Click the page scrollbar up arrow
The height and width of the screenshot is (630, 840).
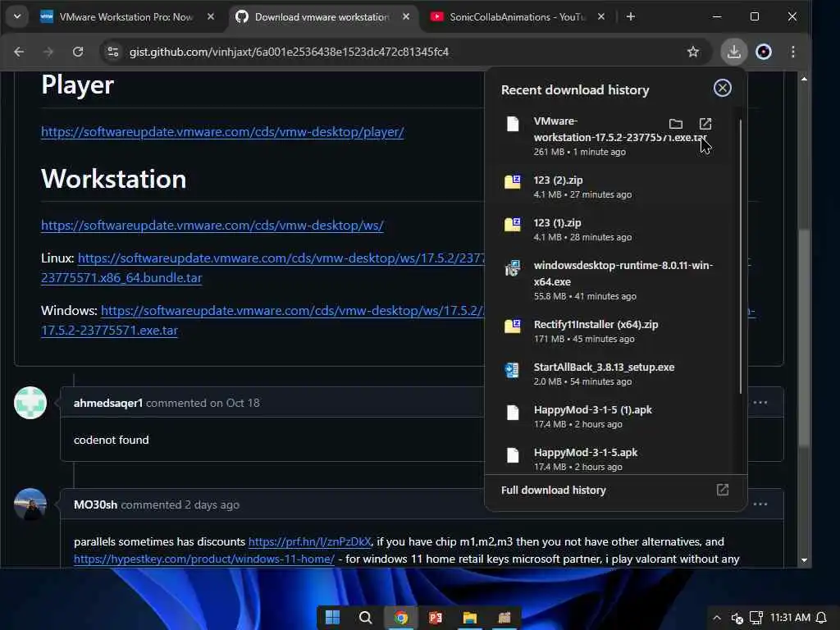click(804, 79)
